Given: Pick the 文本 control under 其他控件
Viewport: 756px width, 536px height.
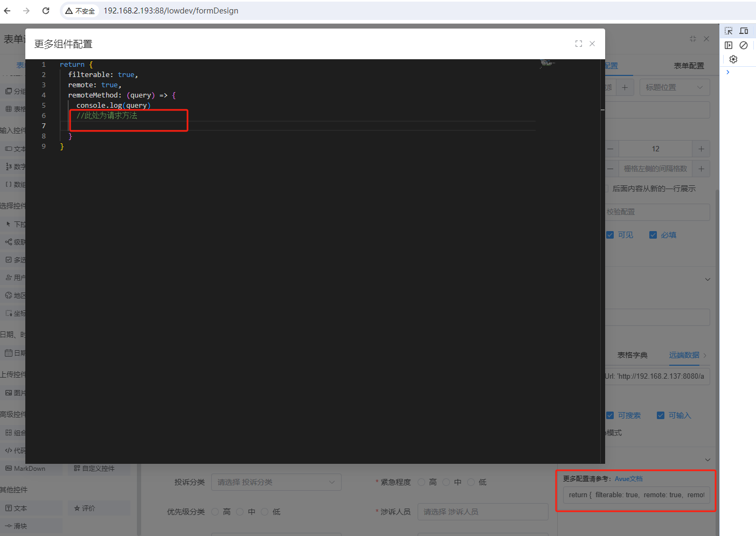Looking at the screenshot, I should 31,508.
